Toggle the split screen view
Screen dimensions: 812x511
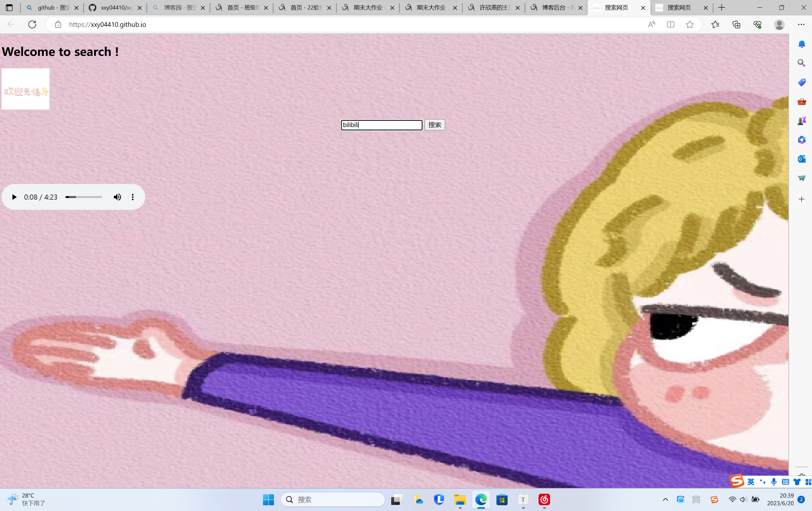(670, 24)
